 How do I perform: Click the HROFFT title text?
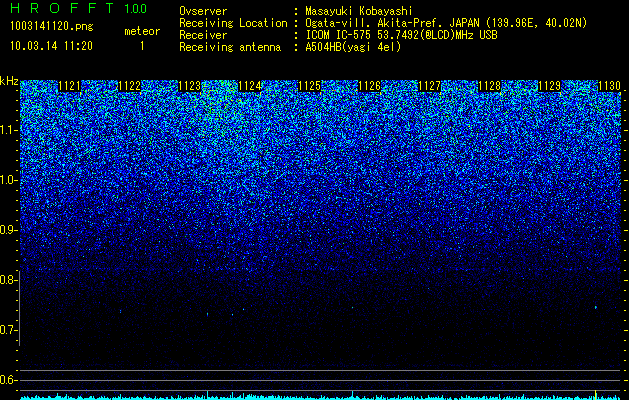[x=62, y=8]
